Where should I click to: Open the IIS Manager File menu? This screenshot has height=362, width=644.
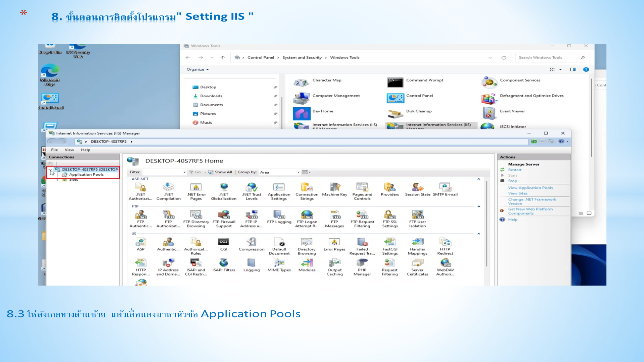click(x=54, y=150)
